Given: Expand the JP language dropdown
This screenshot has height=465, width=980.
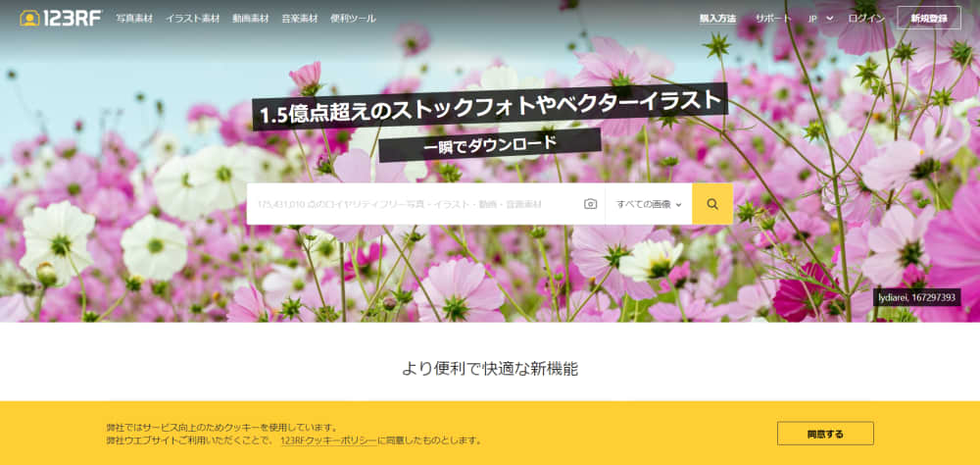Looking at the screenshot, I should (820, 19).
